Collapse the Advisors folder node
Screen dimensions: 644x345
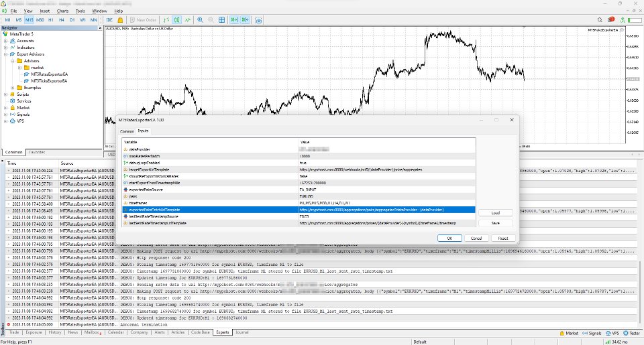[12, 61]
